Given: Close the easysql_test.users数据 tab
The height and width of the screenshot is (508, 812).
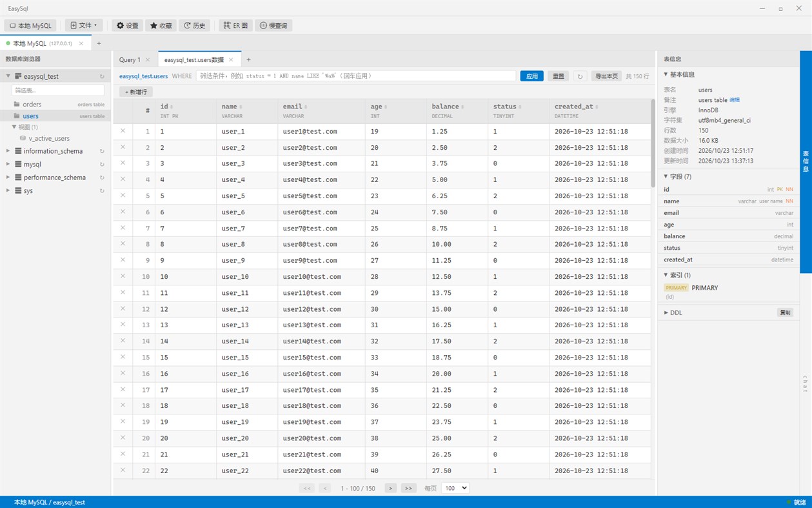Looking at the screenshot, I should [231, 59].
